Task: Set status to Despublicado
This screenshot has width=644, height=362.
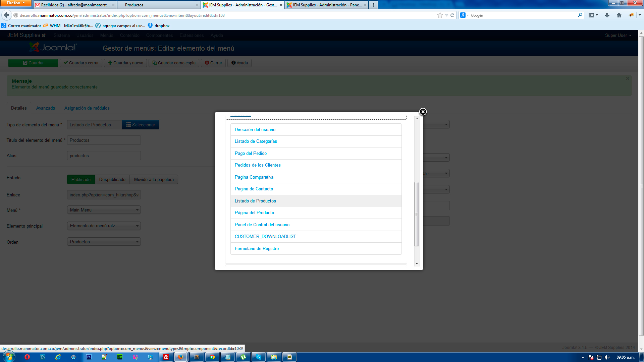Action: point(112,179)
